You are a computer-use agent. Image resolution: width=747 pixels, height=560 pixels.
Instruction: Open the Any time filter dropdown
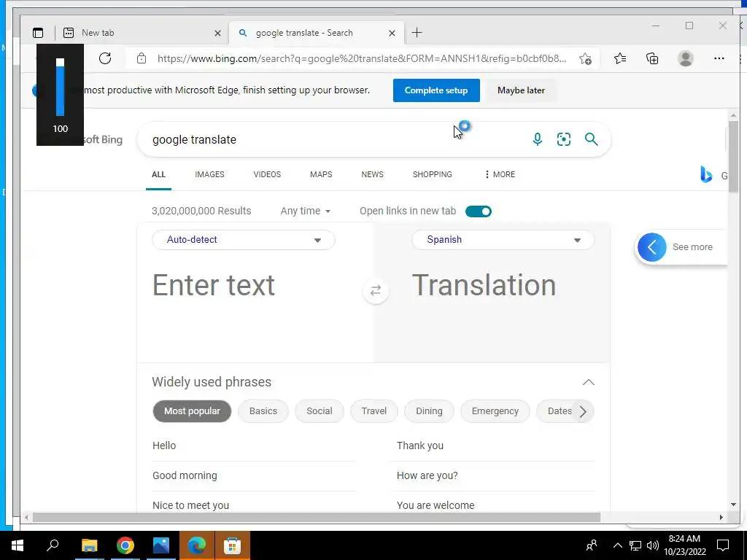[306, 211]
